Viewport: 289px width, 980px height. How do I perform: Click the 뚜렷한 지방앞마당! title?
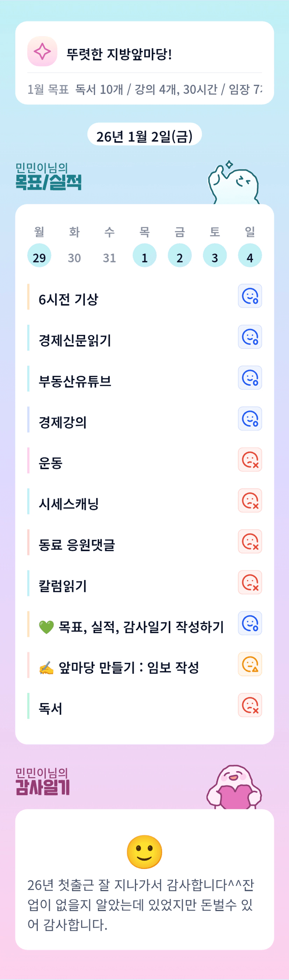[x=119, y=54]
